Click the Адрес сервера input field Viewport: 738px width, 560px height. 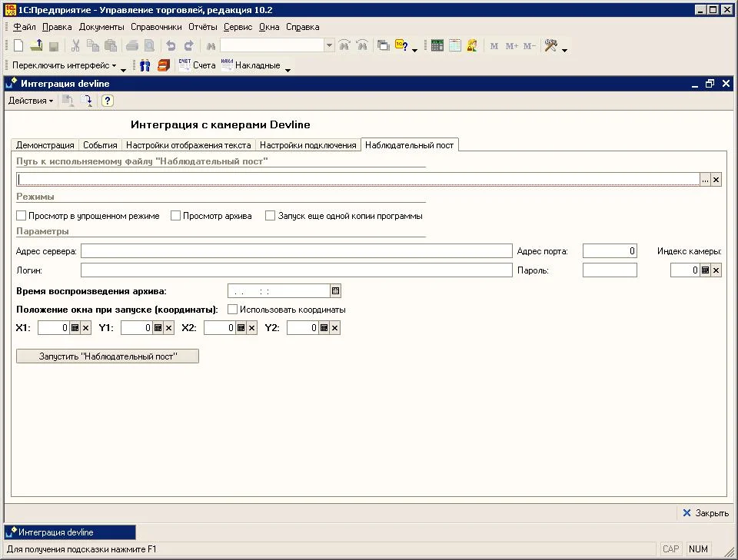297,251
